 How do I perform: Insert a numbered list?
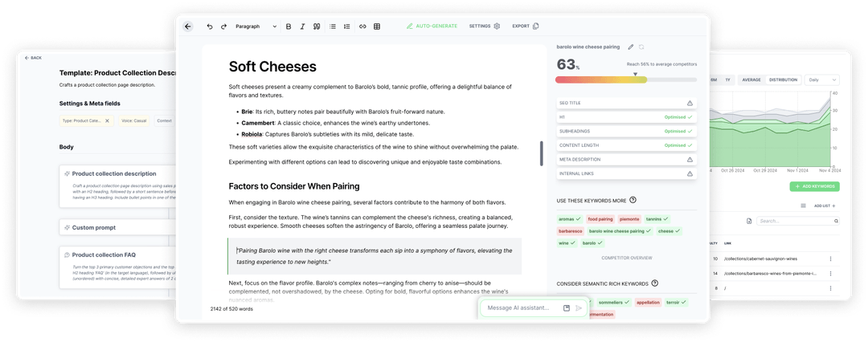coord(347,26)
